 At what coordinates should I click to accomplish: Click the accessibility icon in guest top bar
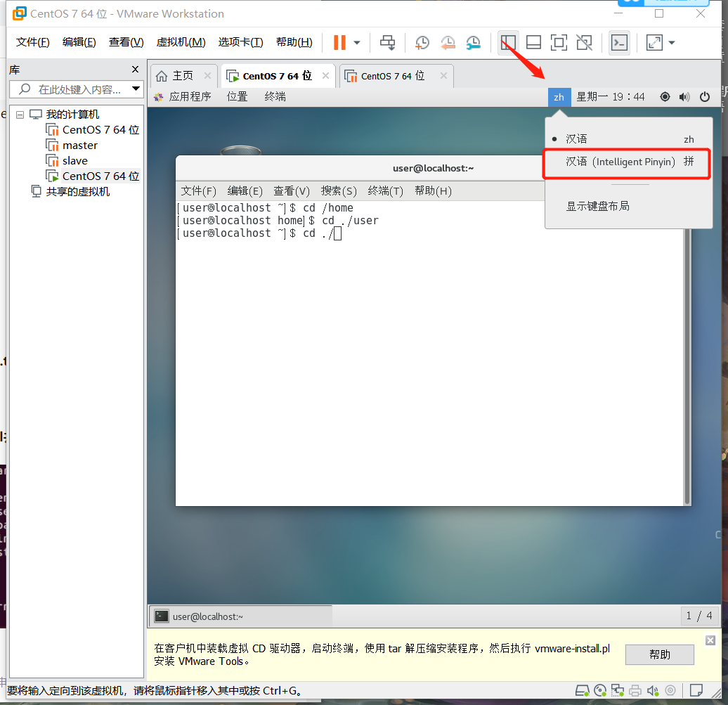665,96
